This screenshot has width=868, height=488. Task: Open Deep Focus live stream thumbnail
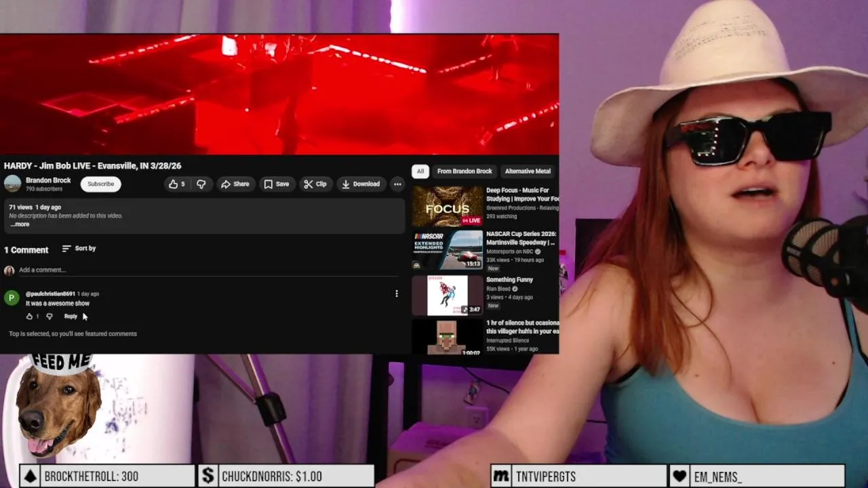point(448,206)
